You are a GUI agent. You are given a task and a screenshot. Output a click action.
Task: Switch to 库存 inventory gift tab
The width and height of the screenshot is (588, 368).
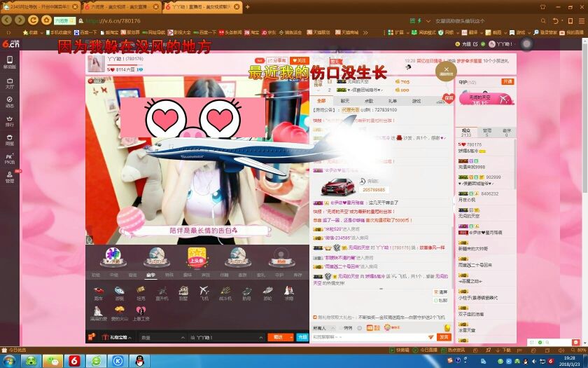tap(297, 275)
